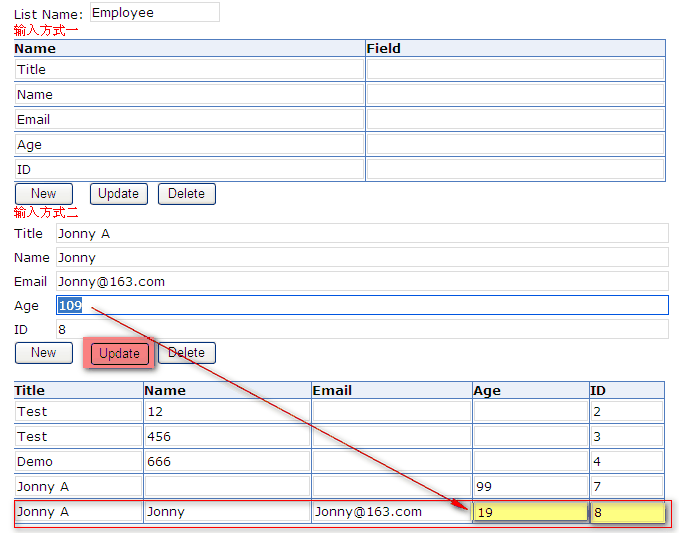Screen dimensions: 679x533
Task: Select the name cell showing 456
Action: pyautogui.click(x=227, y=436)
